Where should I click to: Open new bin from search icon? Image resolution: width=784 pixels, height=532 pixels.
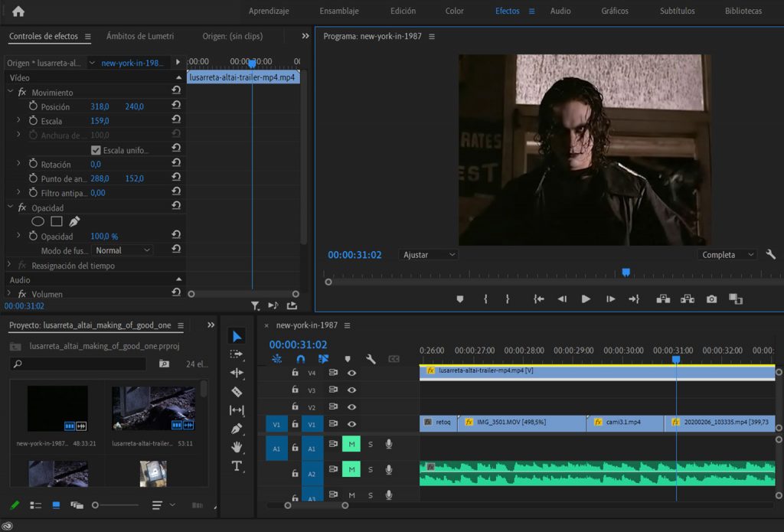pyautogui.click(x=164, y=364)
